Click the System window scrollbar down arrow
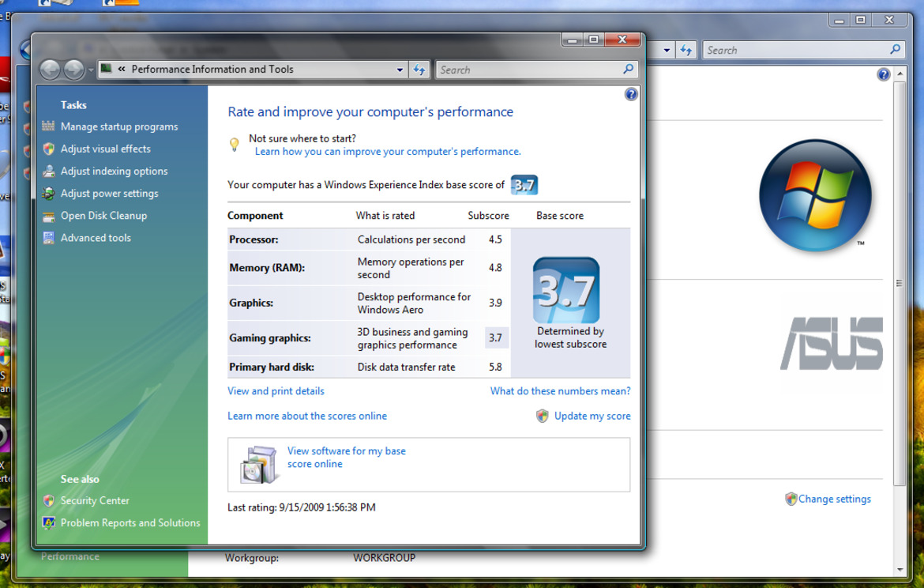The height and width of the screenshot is (588, 924). pyautogui.click(x=900, y=569)
